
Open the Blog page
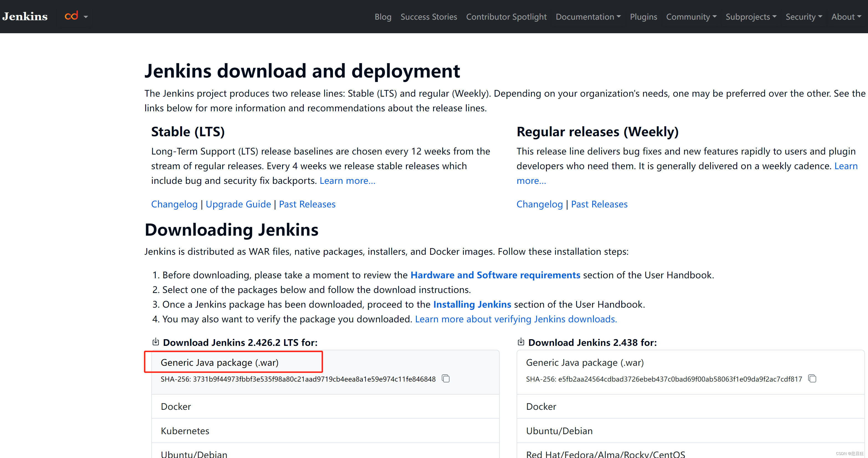[383, 17]
